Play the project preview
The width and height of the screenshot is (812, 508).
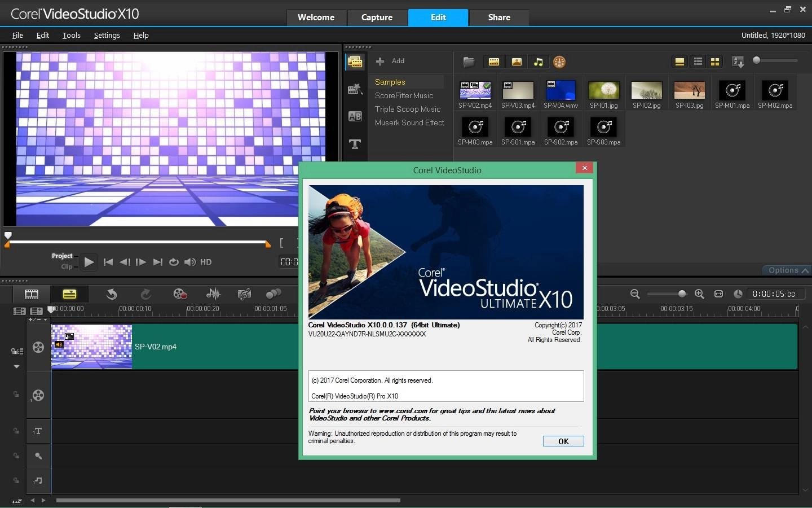[x=89, y=262]
